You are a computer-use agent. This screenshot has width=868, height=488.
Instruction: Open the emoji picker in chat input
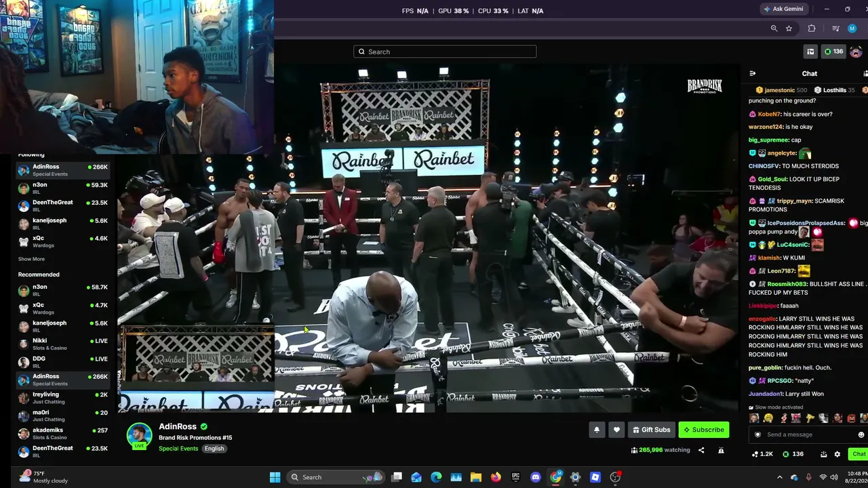click(x=861, y=434)
